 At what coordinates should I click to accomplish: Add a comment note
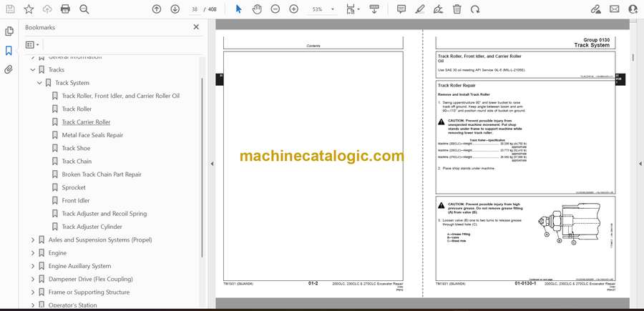(x=401, y=9)
